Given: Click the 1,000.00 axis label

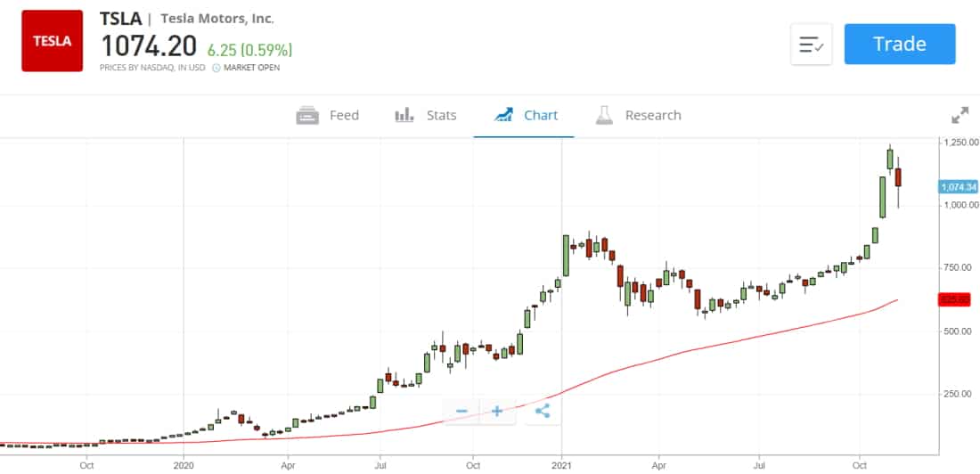Looking at the screenshot, I should 960,205.
